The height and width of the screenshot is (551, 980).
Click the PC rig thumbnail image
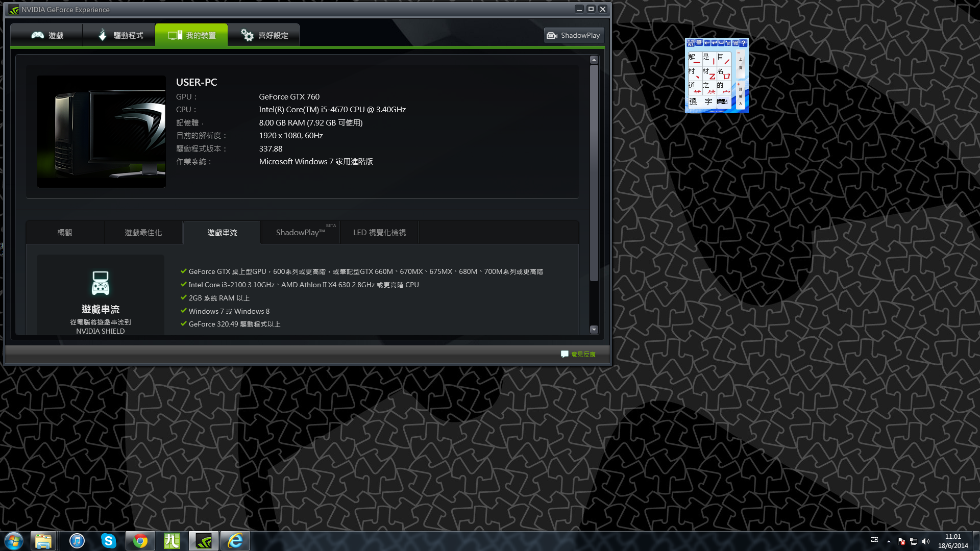pyautogui.click(x=101, y=132)
